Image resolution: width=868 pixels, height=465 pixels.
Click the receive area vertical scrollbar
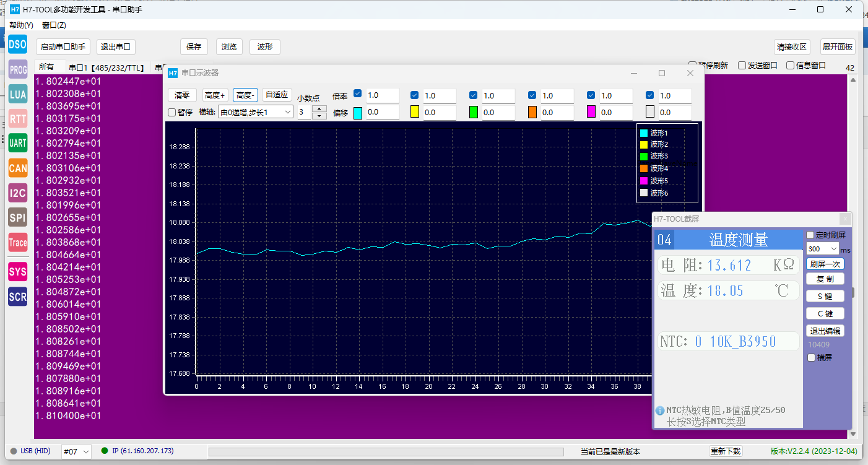[853, 256]
